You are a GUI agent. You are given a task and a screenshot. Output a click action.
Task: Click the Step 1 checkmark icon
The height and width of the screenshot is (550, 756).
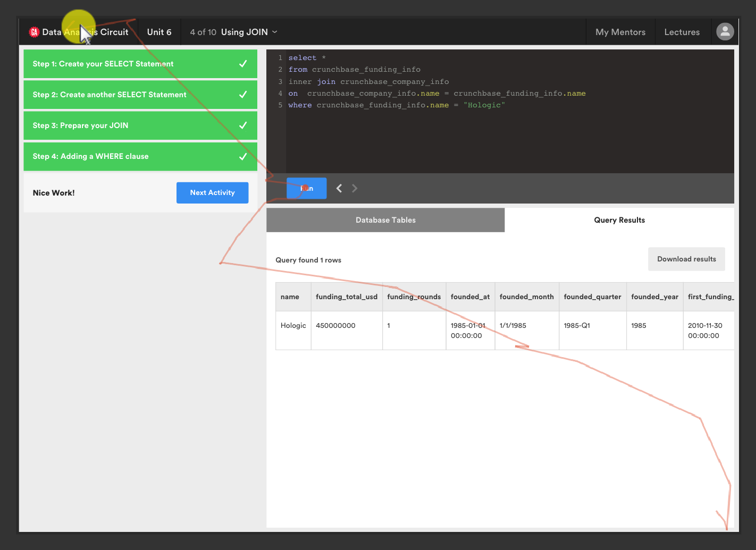[x=243, y=64]
